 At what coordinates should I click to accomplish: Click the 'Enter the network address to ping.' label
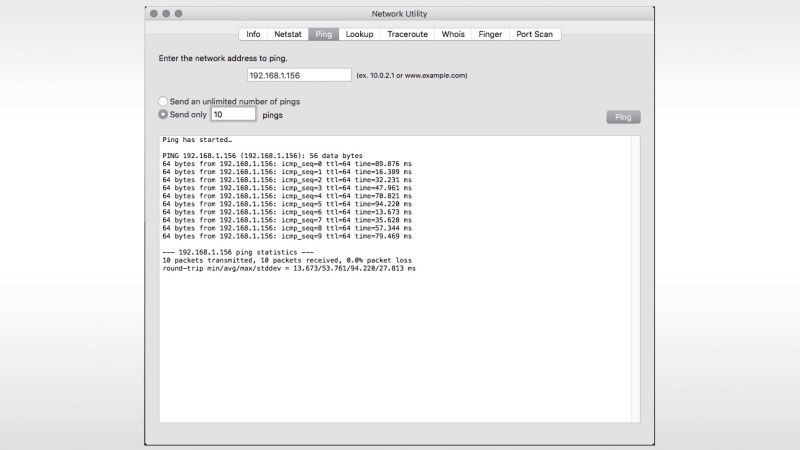click(223, 58)
